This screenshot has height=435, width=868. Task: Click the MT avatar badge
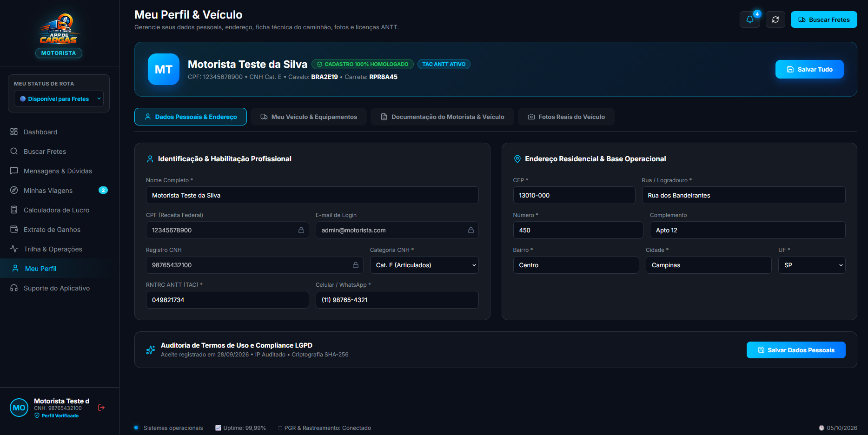coord(164,69)
